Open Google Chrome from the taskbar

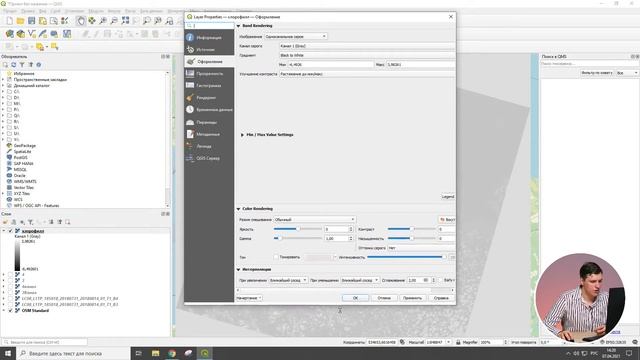pyautogui.click(x=172, y=353)
